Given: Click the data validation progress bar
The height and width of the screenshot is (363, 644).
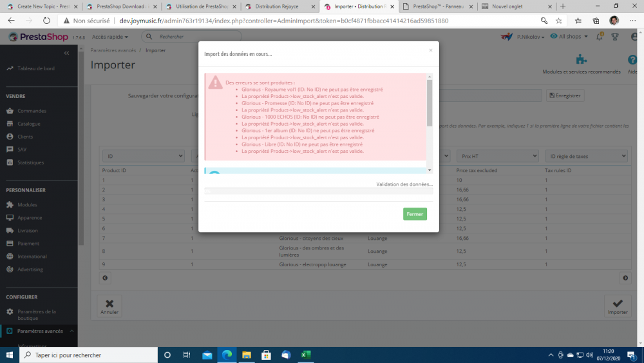Looking at the screenshot, I should point(318,191).
